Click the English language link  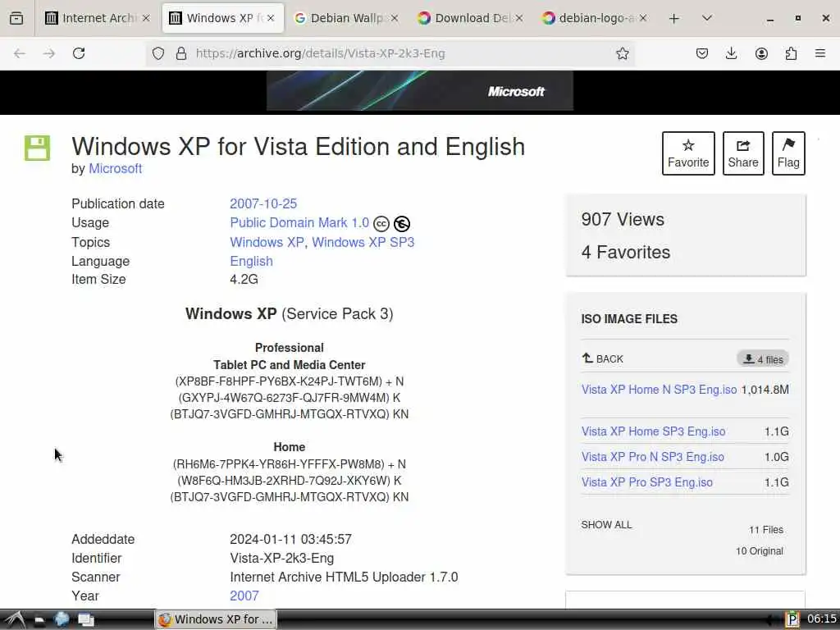click(x=251, y=261)
